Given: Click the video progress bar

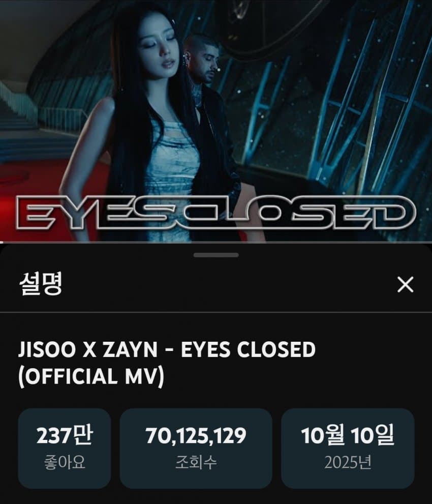Looking at the screenshot, I should [x=216, y=242].
